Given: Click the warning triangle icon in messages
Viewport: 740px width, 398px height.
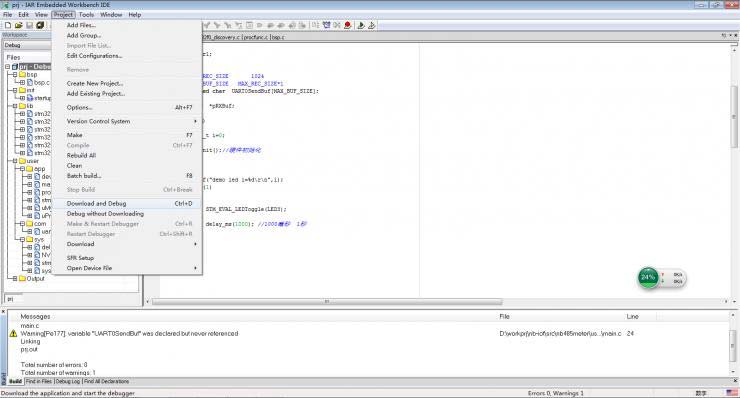Looking at the screenshot, I should point(13,333).
